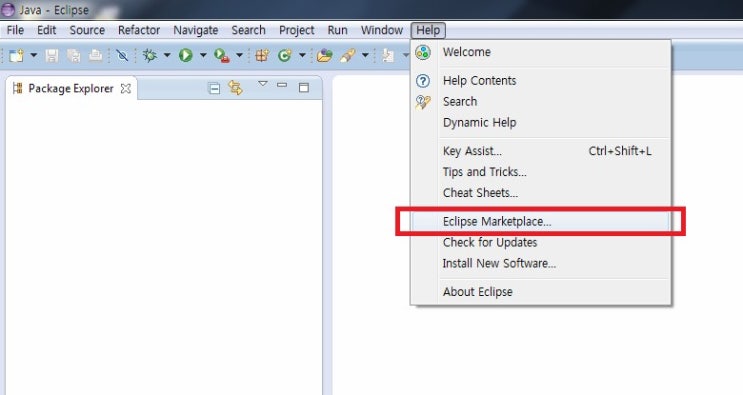Open the Edit menu
This screenshot has height=395, width=743.
46,30
